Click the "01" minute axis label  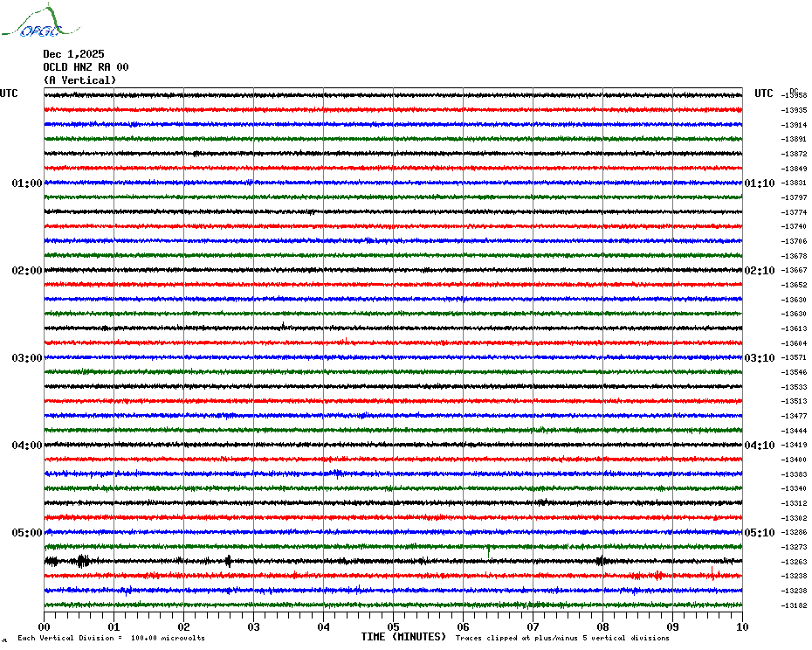114,627
